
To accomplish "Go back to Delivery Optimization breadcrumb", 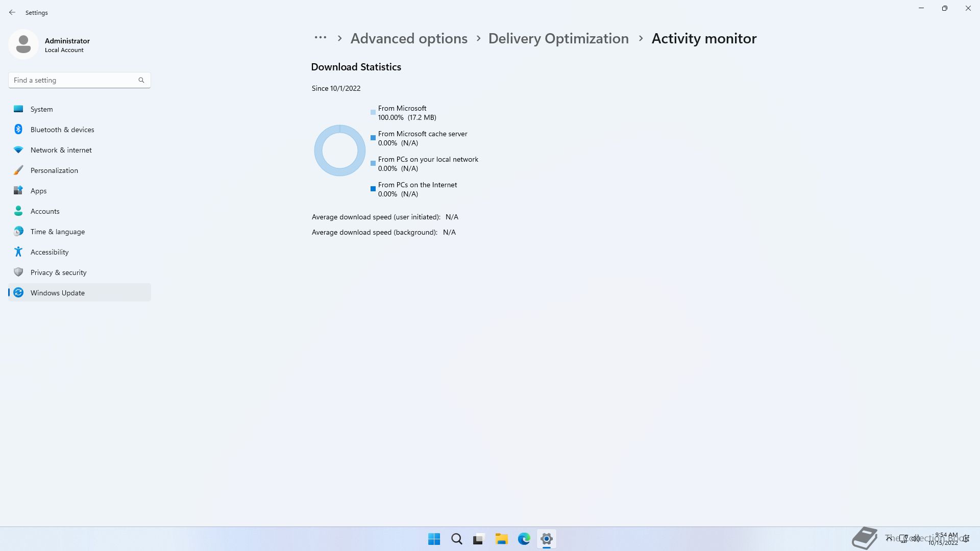I will (x=558, y=39).
